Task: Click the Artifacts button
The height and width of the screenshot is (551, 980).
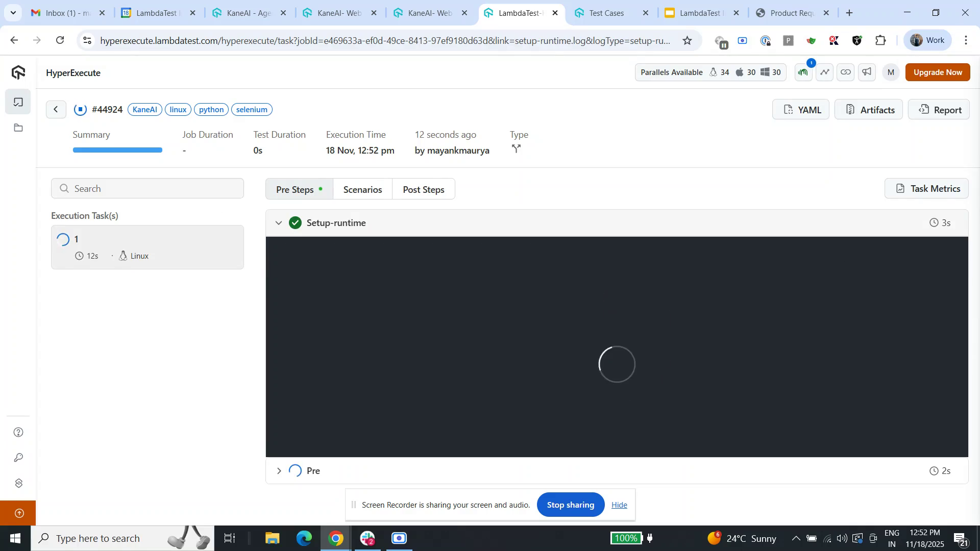Action: click(868, 109)
